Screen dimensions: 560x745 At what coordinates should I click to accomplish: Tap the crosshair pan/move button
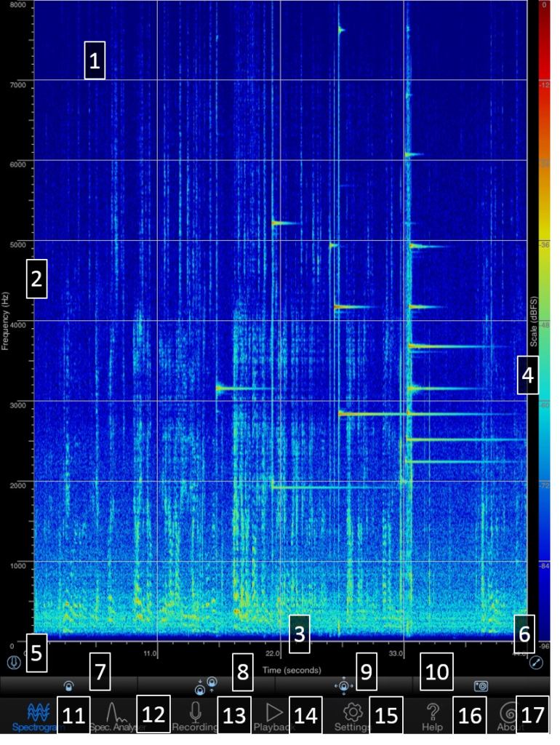(x=343, y=686)
